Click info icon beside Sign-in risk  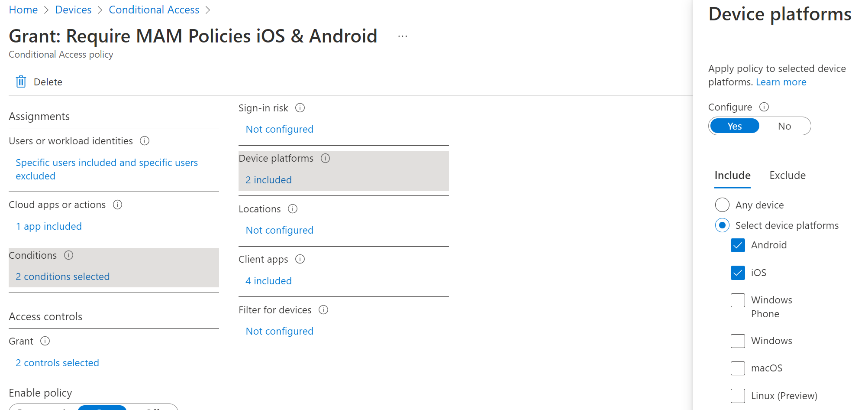click(300, 108)
